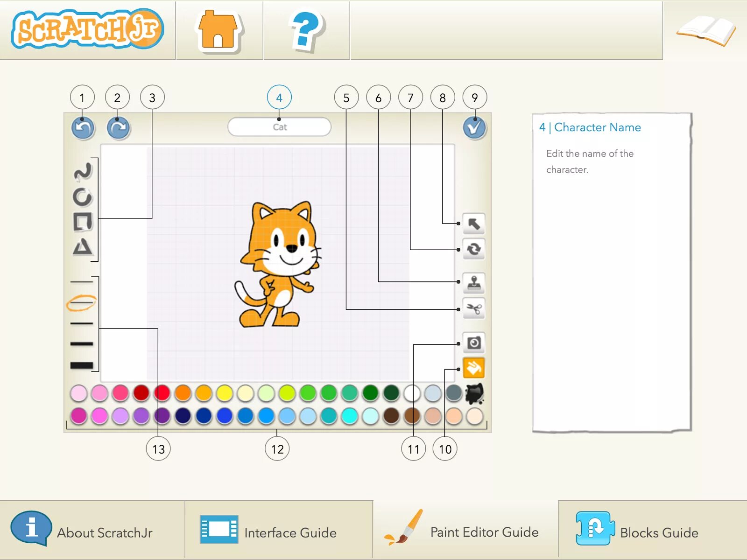The height and width of the screenshot is (560, 747).
Task: Click numbered circle 12 for color palette info
Action: click(x=277, y=448)
